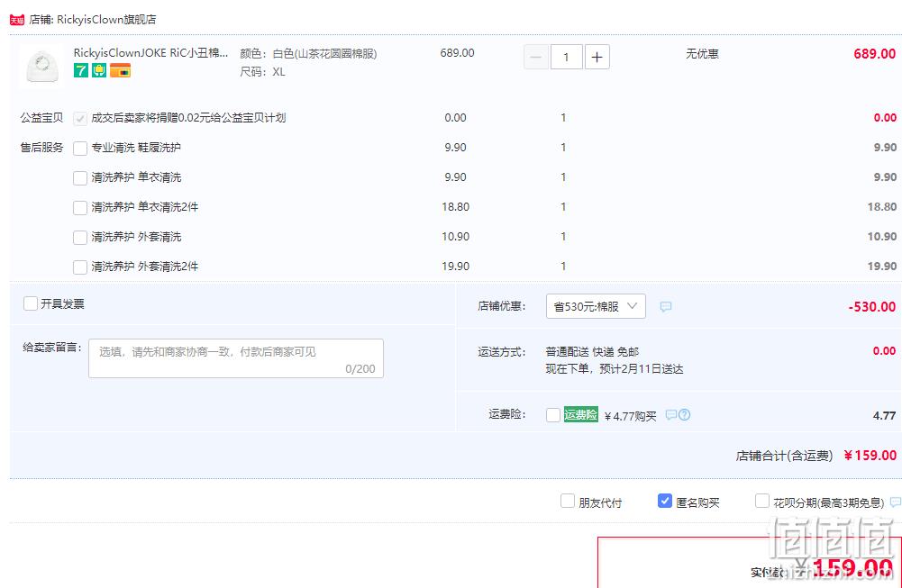Viewport: 902px width, 588px height.
Task: Open the 省530元:棉服 store discount dropdown
Action: point(596,306)
